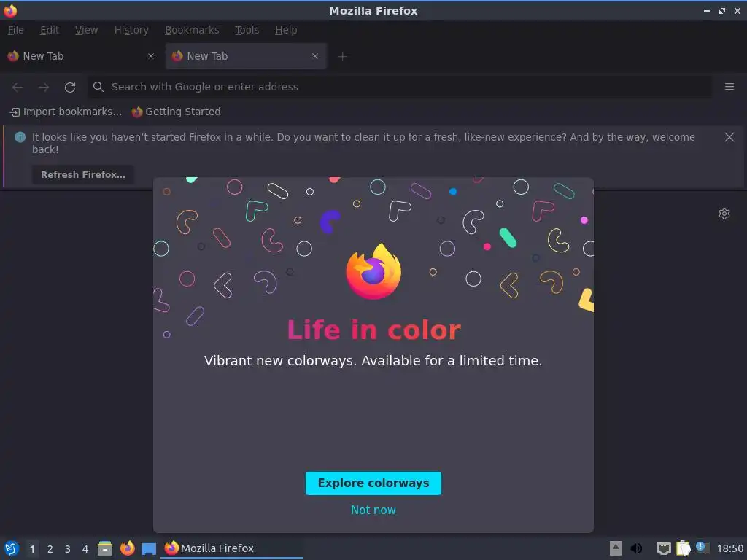Click the info icon in notification bar
Screen dimensions: 747x560
coord(20,137)
